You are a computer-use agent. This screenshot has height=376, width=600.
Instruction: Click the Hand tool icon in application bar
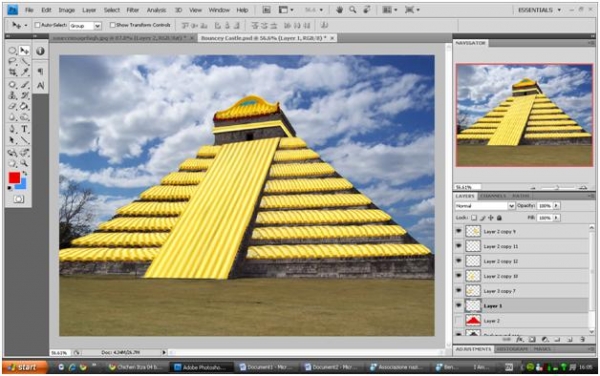[x=339, y=10]
